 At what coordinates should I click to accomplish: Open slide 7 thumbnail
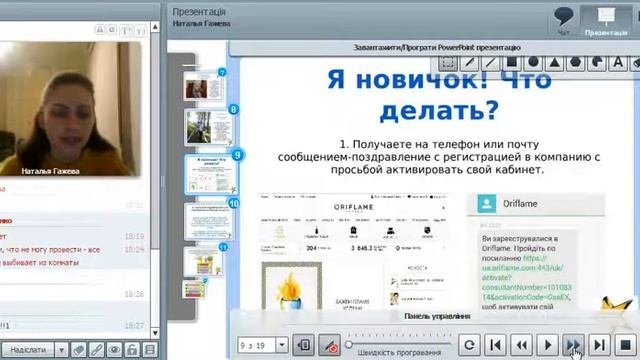(x=203, y=86)
